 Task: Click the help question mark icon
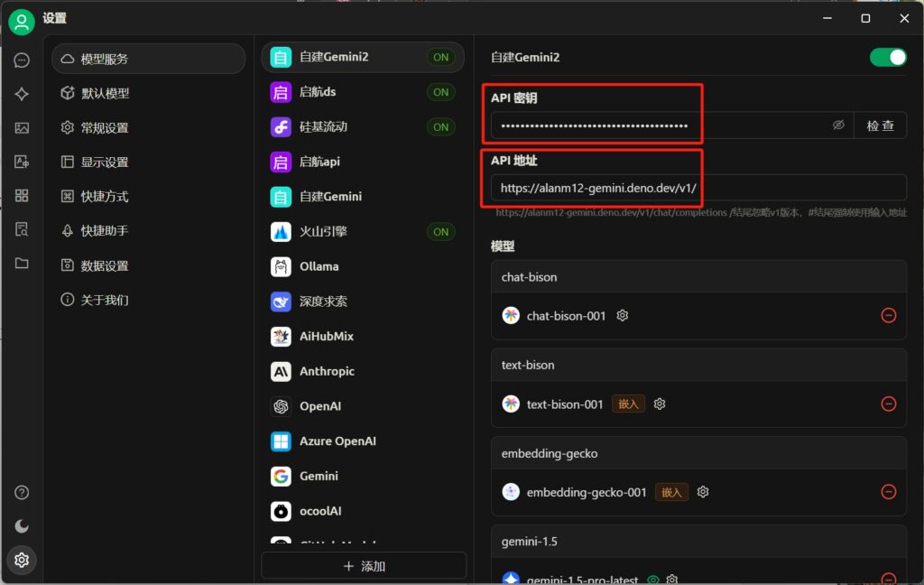(22, 492)
